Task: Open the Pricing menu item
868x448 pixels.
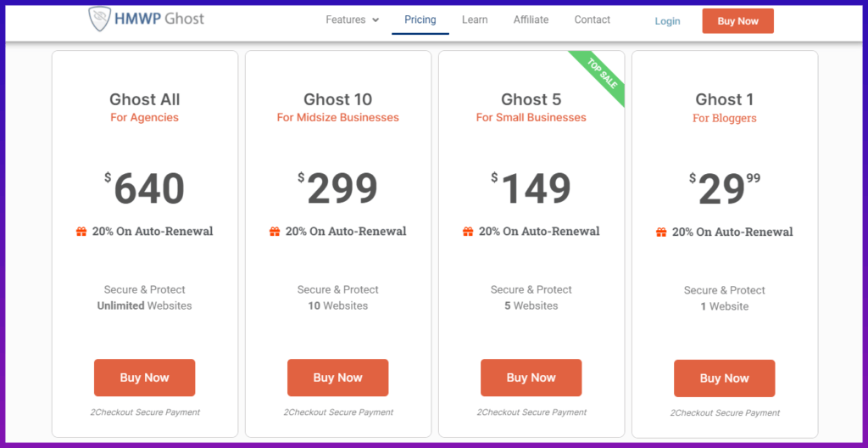Action: click(420, 20)
